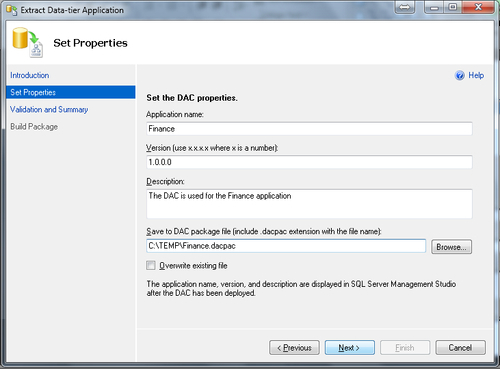
Task: Select the Set Properties step
Action: 71,92
